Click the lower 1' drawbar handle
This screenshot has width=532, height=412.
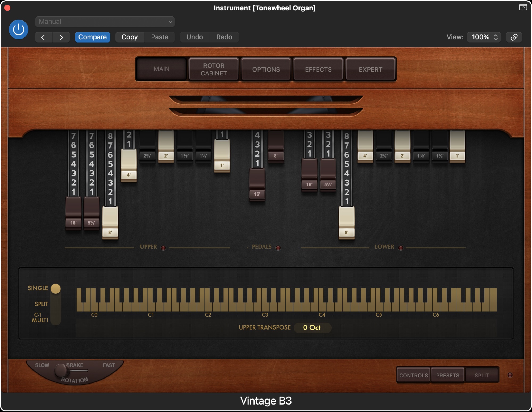click(458, 146)
